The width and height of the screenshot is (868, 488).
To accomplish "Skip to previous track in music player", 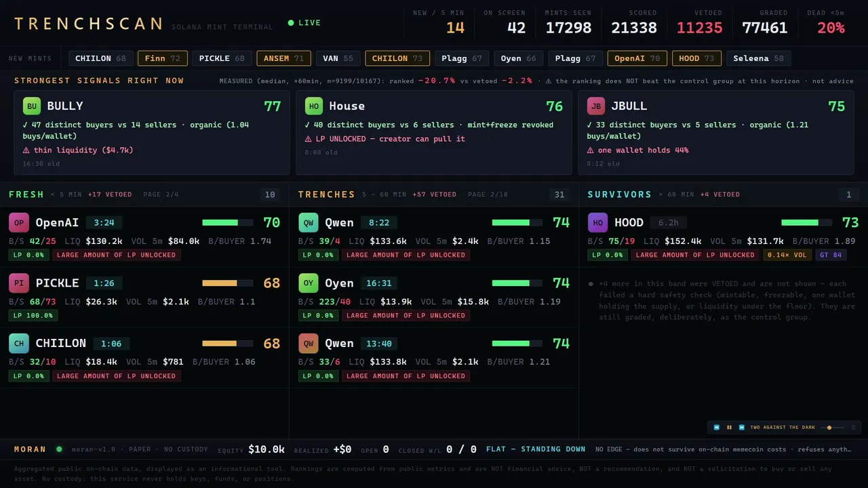I will [717, 428].
